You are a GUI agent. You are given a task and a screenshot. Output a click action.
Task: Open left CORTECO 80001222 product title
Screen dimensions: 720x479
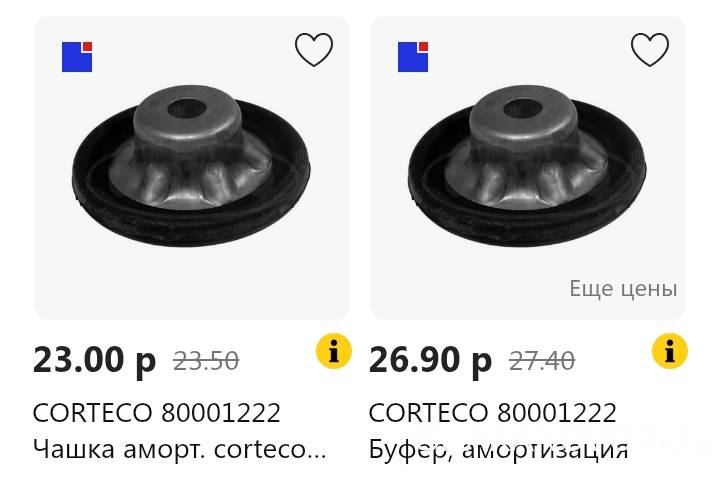[157, 412]
